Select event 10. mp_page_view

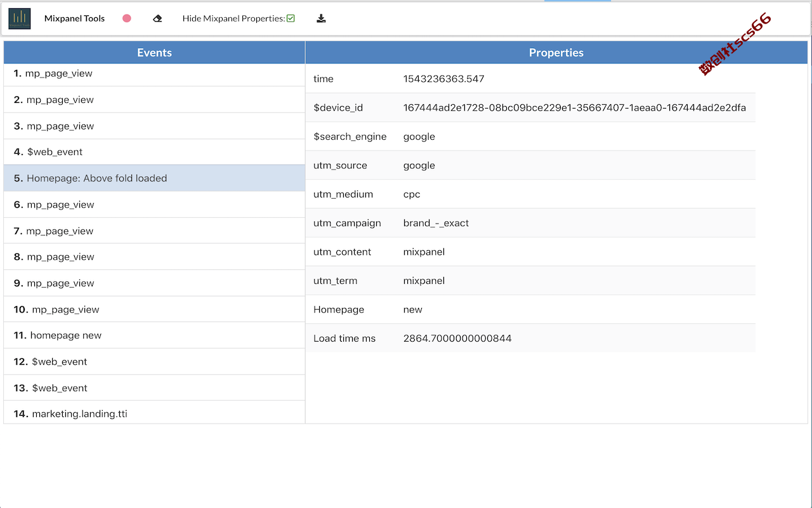[154, 309]
